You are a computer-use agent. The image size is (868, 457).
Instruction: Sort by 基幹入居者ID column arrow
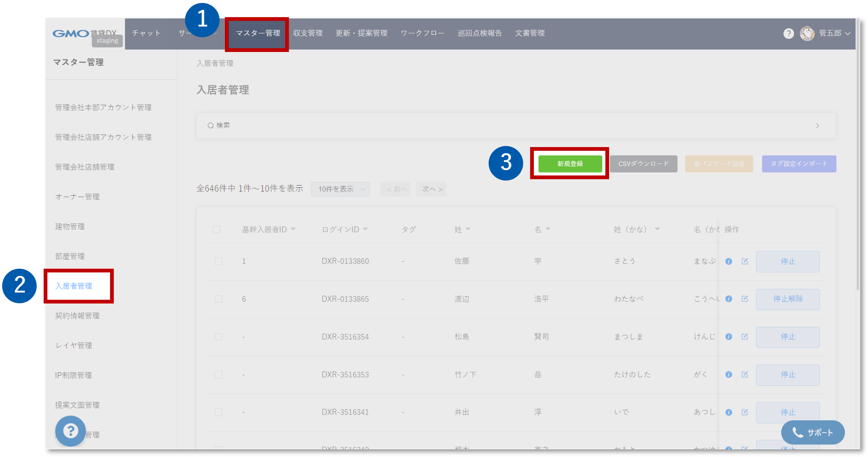coord(293,229)
